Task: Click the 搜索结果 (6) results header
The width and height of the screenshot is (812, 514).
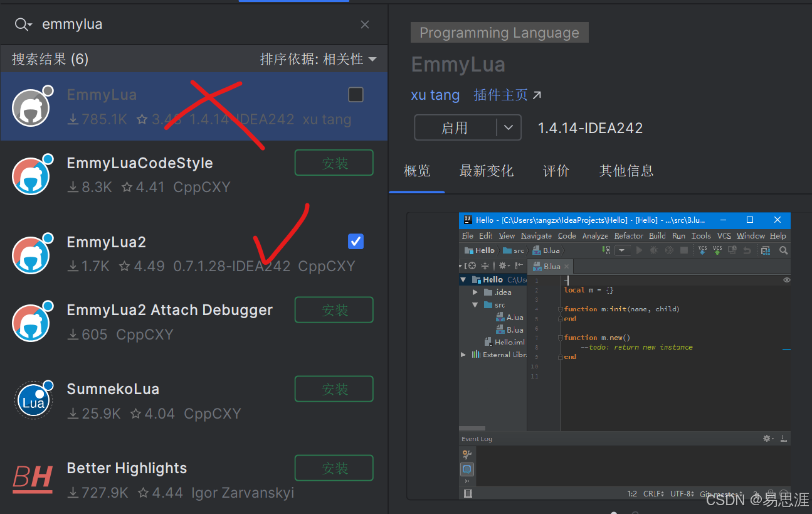Action: [x=50, y=59]
